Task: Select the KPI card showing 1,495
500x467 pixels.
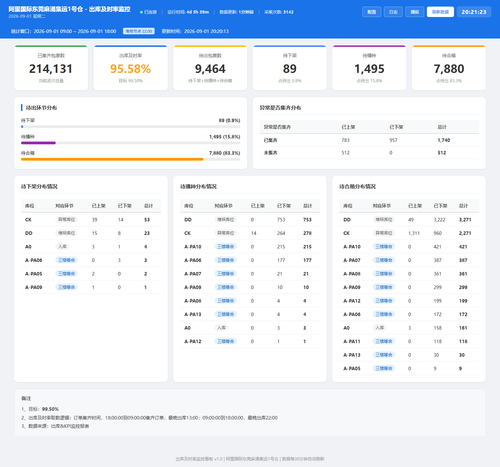Action: [369, 68]
